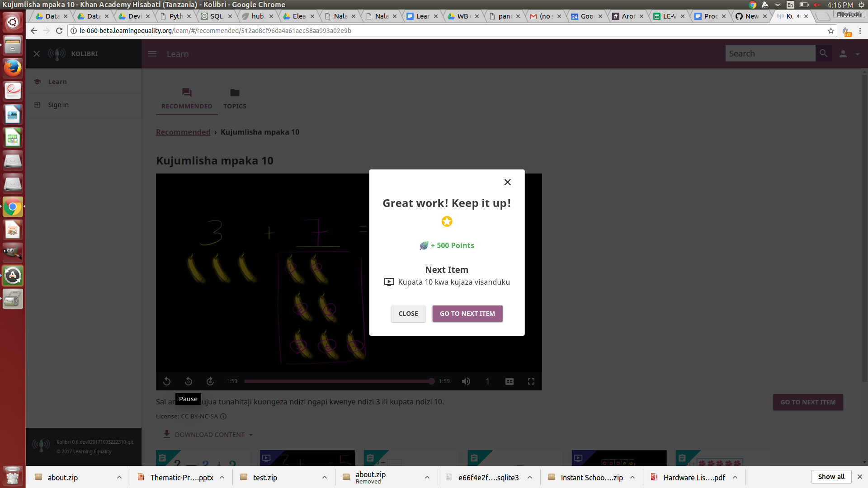
Task: Click the Chrome back arrow
Action: pos(34,31)
